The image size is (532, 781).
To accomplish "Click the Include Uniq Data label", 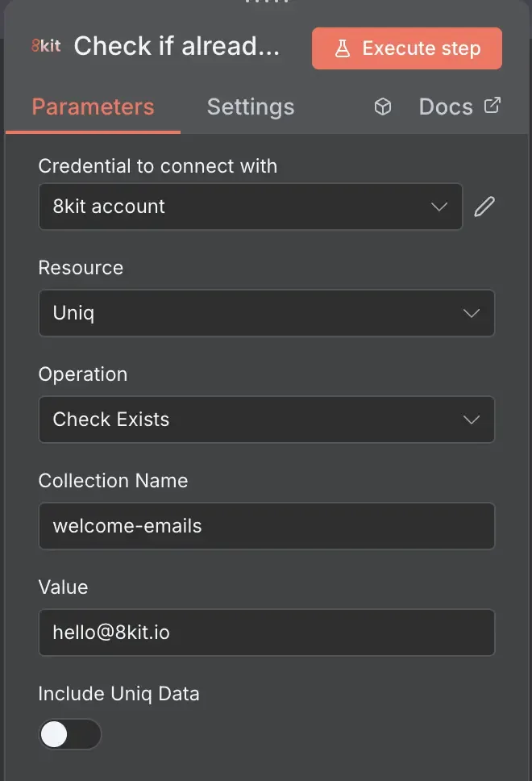I will point(119,694).
